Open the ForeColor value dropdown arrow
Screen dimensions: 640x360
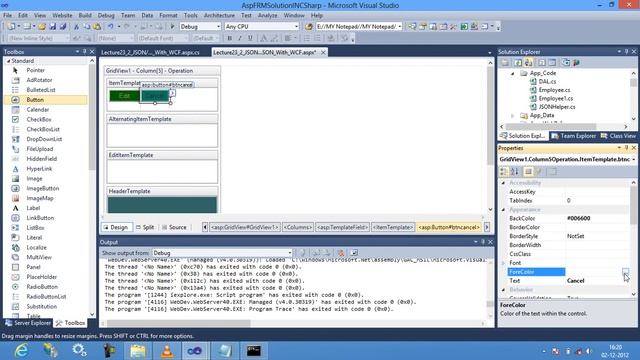tap(625, 272)
